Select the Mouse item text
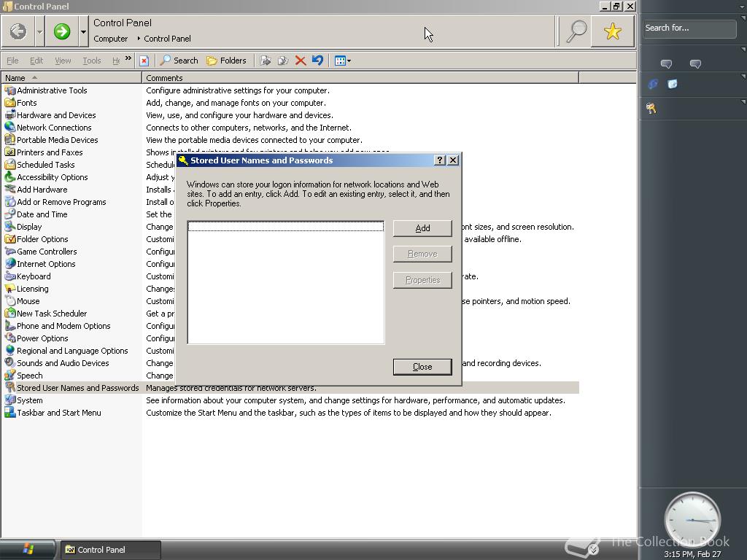 point(28,301)
